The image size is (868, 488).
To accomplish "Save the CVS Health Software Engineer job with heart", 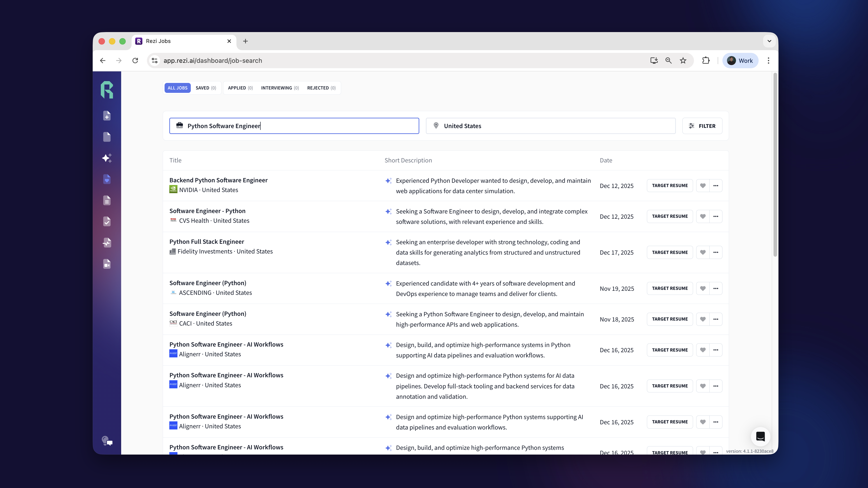I will coord(703,216).
